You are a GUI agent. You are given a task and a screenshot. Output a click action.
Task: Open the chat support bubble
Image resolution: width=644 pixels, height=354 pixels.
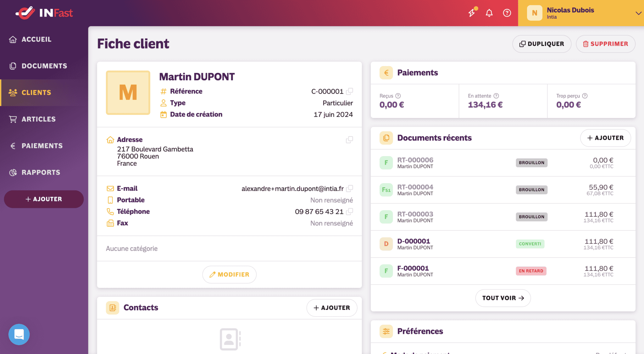click(x=19, y=334)
